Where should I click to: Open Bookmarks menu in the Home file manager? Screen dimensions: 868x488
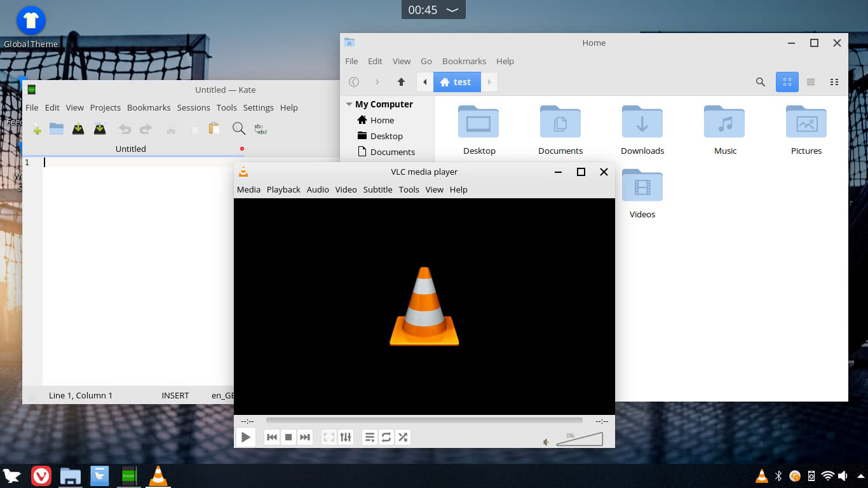coord(464,61)
